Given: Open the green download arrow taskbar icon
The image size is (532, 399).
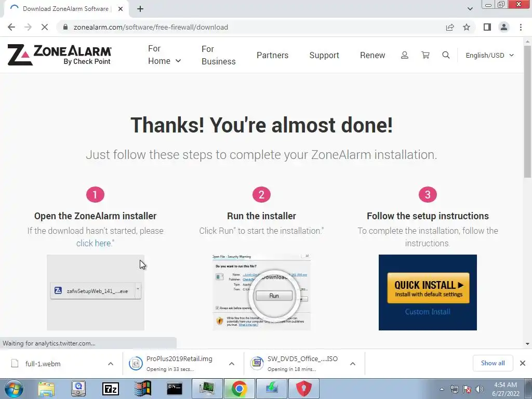Looking at the screenshot, I should pos(271,389).
